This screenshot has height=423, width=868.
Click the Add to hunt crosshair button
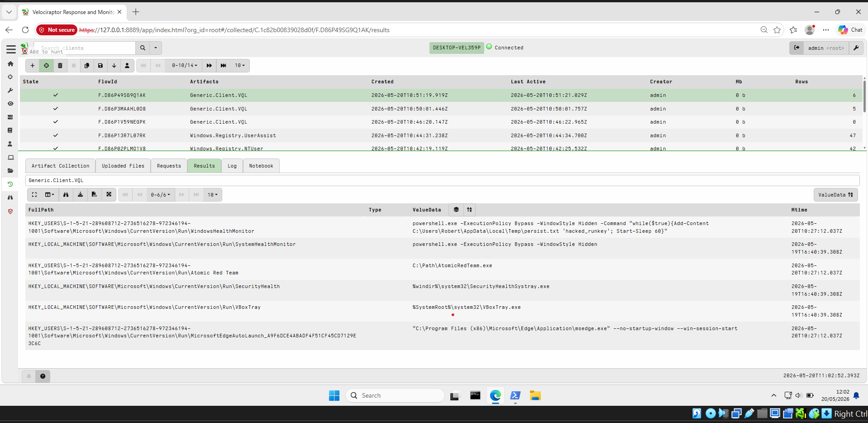pyautogui.click(x=46, y=66)
